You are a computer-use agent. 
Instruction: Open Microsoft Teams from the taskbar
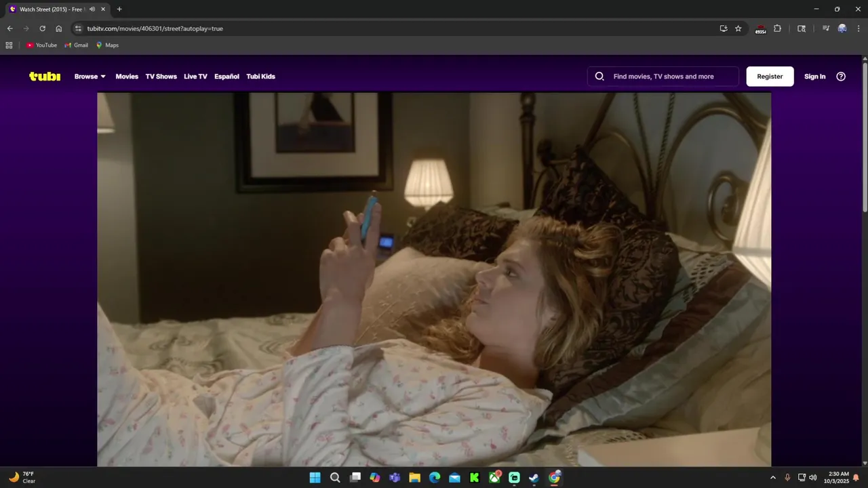click(x=395, y=478)
